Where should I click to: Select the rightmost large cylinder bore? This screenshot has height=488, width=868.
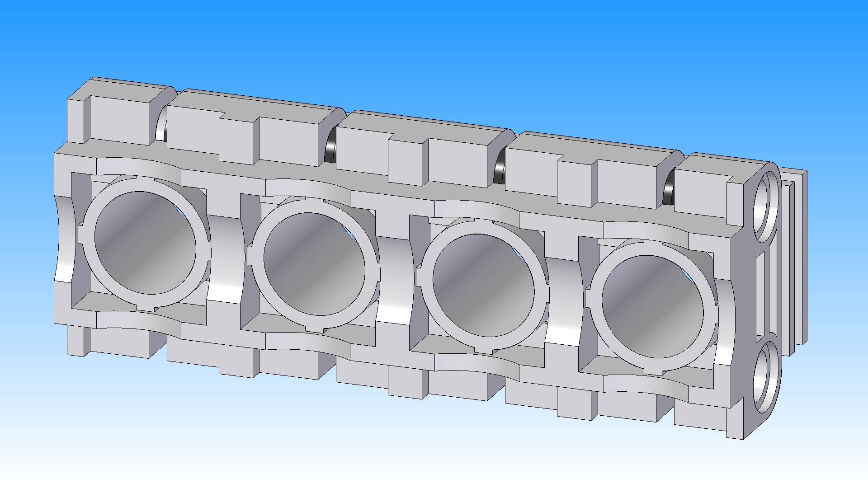coord(652,306)
